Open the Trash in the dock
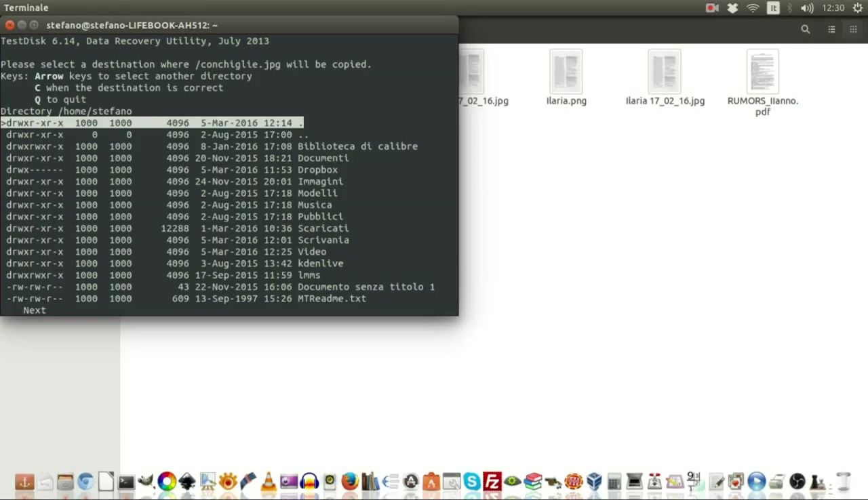This screenshot has height=500, width=868. click(x=844, y=482)
